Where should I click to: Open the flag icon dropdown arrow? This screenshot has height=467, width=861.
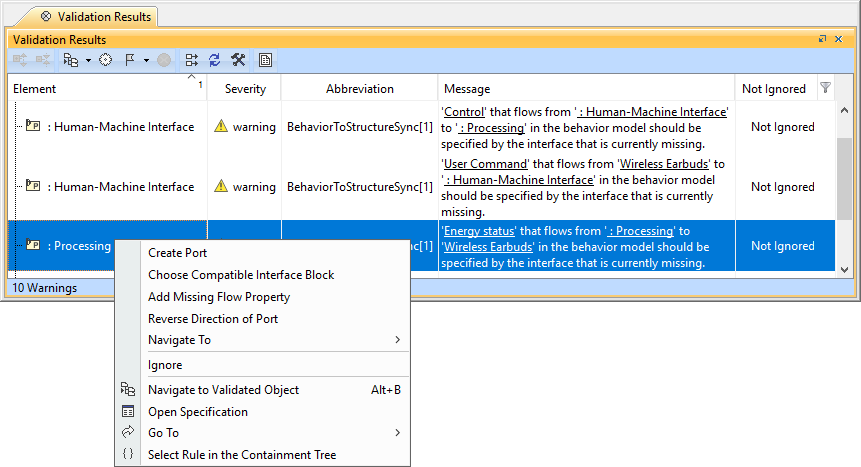click(x=146, y=60)
